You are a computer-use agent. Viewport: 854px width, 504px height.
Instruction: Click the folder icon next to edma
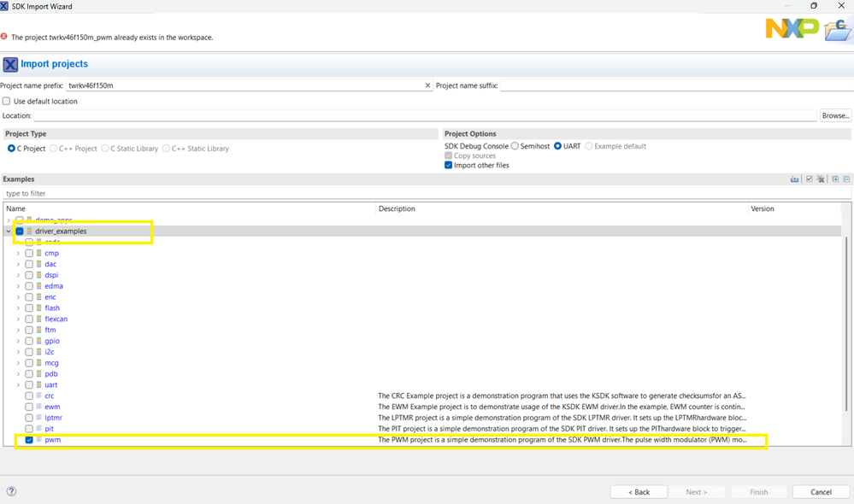pyautogui.click(x=39, y=286)
